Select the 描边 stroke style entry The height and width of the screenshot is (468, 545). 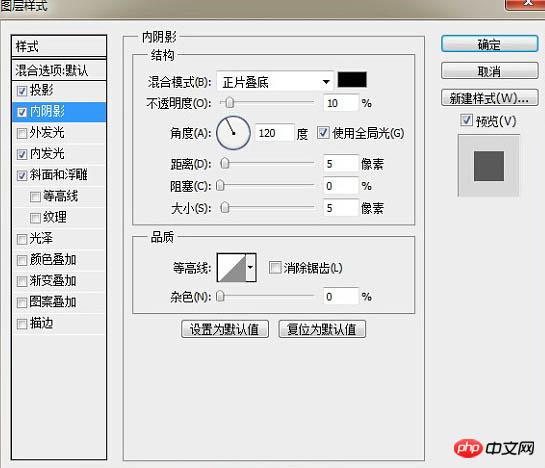pos(58,323)
